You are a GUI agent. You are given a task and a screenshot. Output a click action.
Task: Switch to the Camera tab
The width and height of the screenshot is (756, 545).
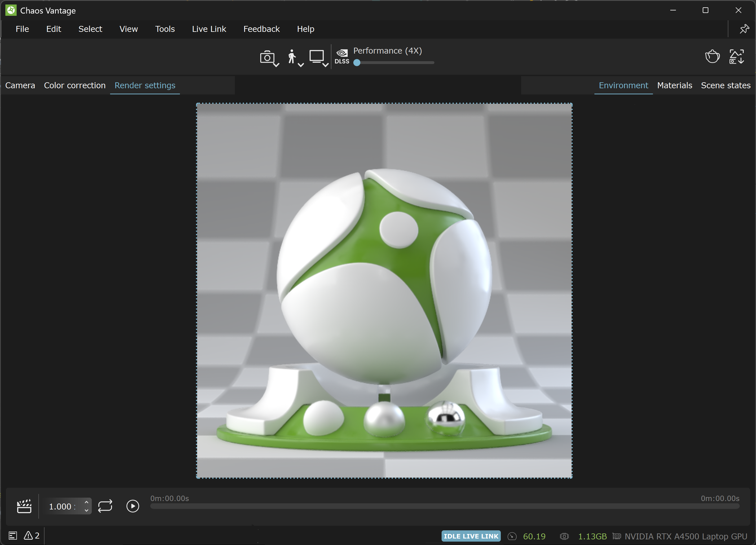click(x=20, y=85)
